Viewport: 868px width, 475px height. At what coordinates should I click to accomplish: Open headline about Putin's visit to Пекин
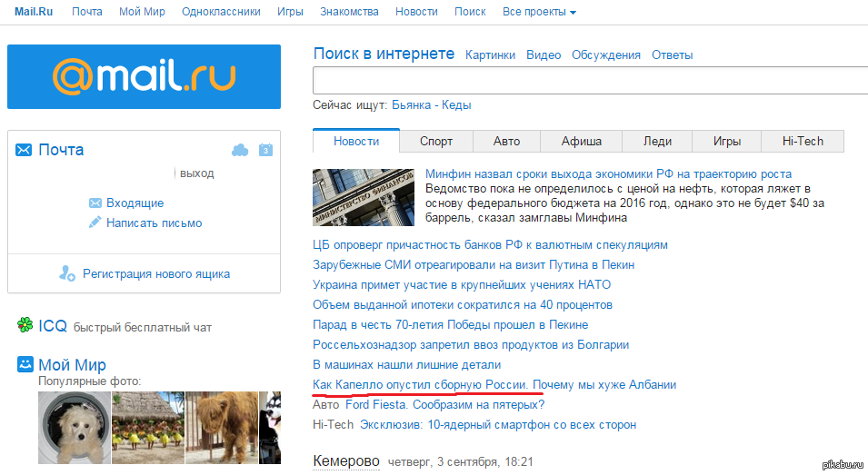tap(474, 264)
